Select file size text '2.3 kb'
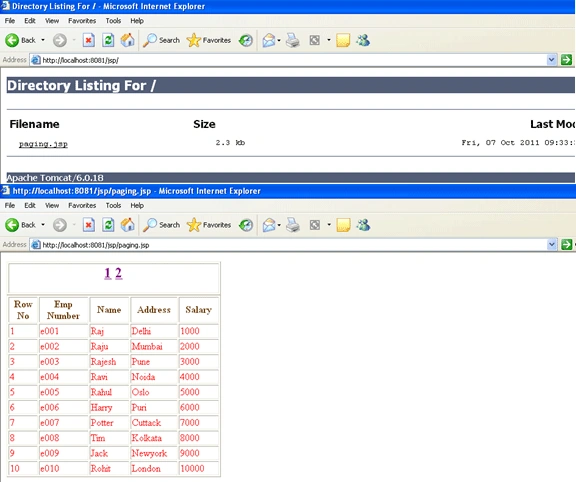 click(230, 143)
